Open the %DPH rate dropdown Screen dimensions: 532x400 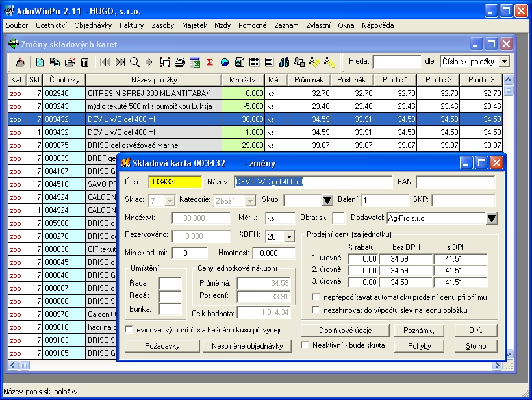tap(290, 237)
